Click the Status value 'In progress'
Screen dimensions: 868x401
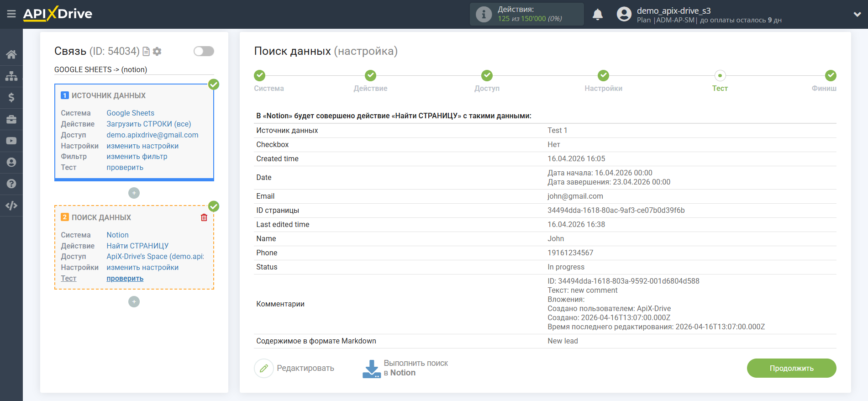566,267
